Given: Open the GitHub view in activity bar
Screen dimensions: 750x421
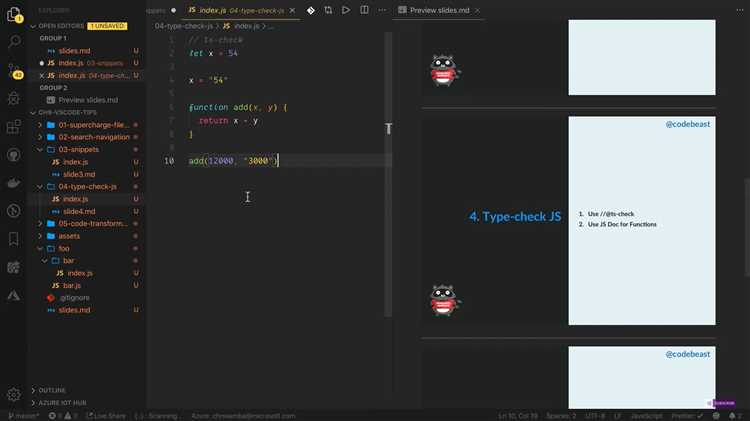Looking at the screenshot, I should pos(14,155).
